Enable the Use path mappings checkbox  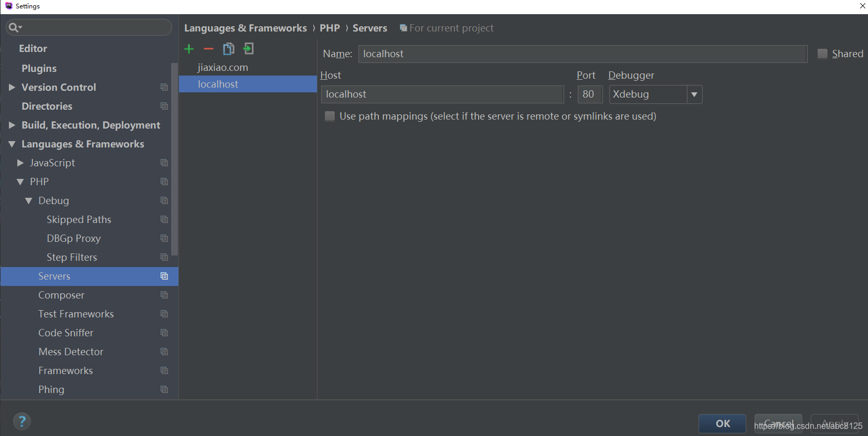coord(330,116)
